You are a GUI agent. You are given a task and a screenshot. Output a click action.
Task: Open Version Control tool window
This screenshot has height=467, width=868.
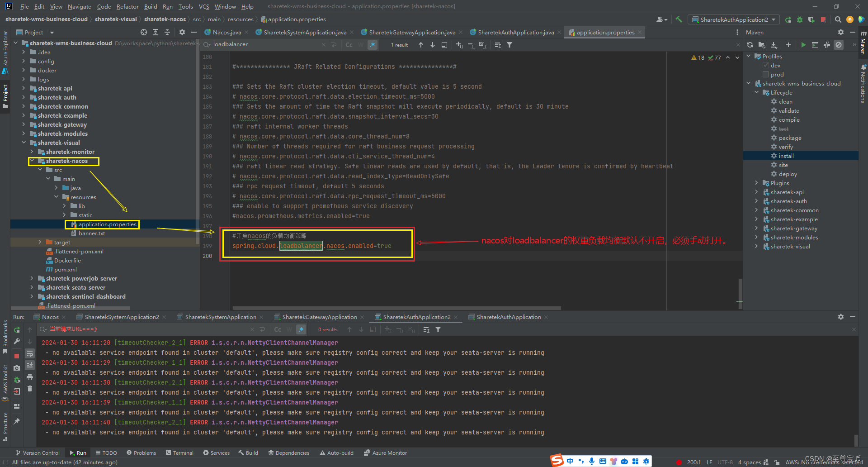click(x=38, y=453)
